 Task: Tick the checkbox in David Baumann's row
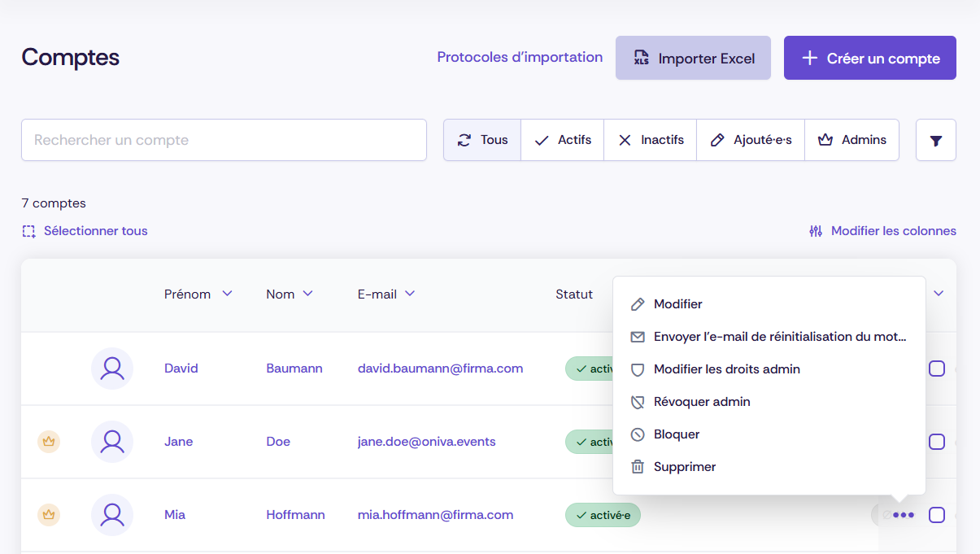(x=937, y=369)
